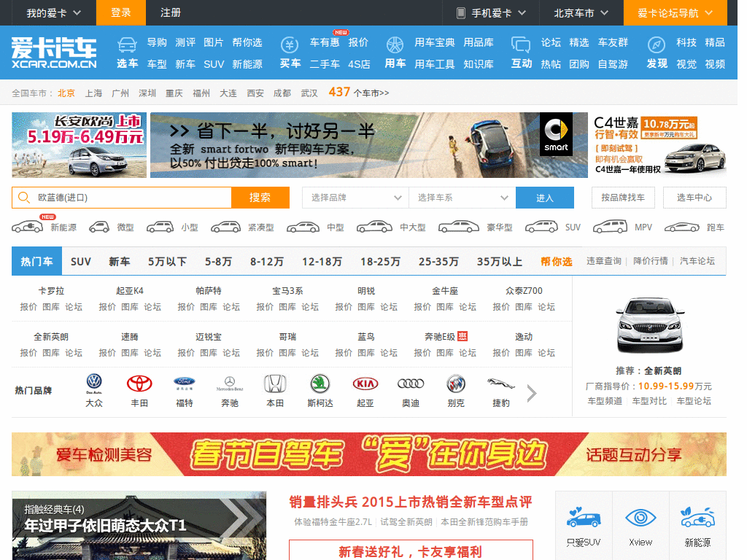
Task: Open the 选择车系 combo box
Action: (x=462, y=198)
